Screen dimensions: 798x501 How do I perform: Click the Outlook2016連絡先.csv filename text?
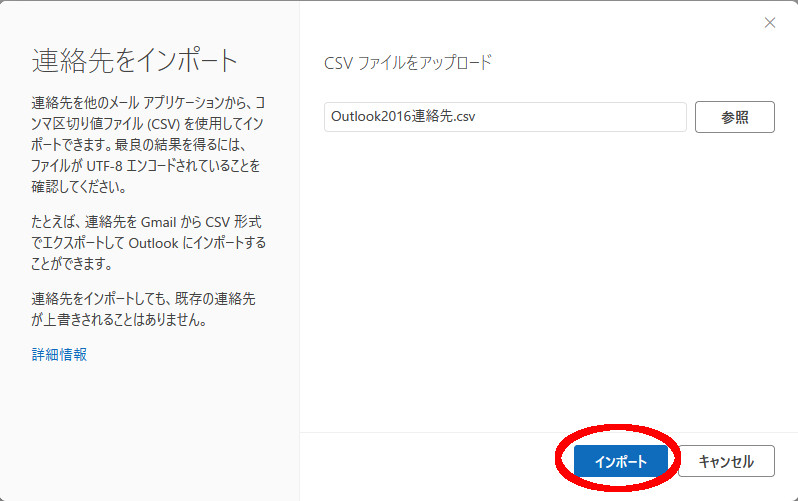(403, 117)
